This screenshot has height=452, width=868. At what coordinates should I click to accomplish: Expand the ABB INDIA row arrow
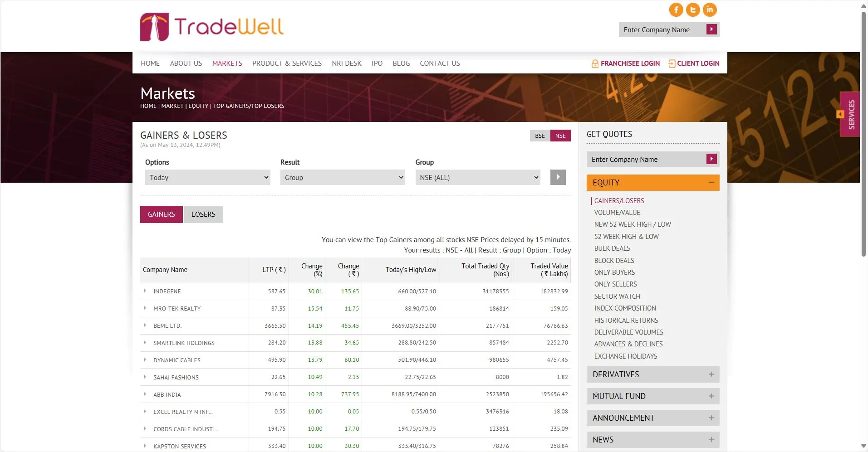(x=145, y=394)
